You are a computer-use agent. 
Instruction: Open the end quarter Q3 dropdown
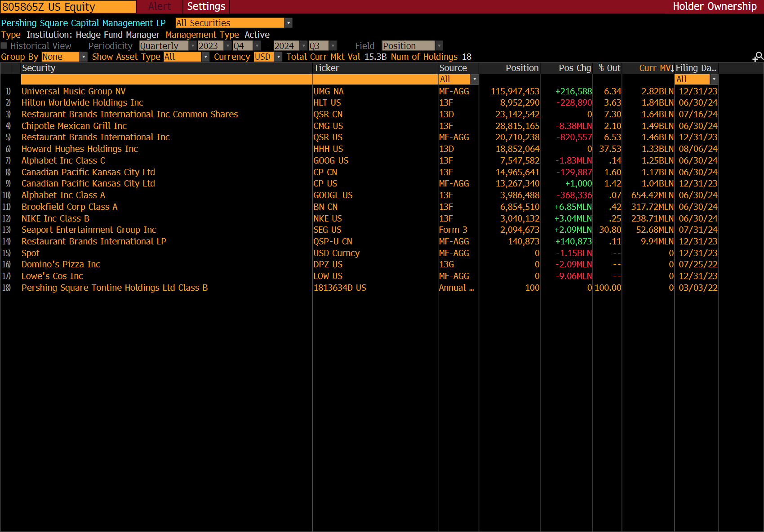[x=323, y=46]
